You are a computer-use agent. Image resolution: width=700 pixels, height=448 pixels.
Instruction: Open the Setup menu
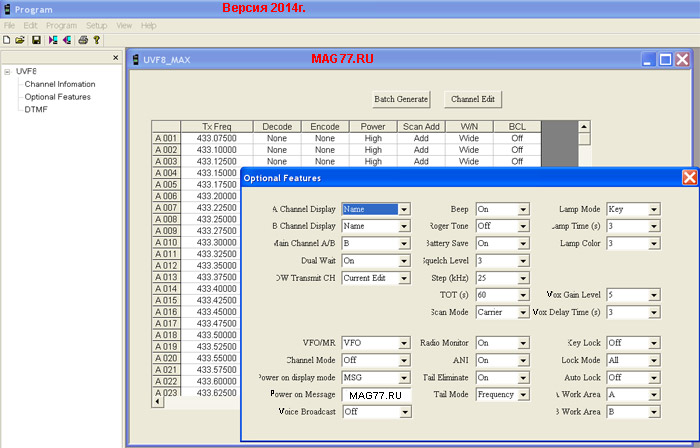coord(96,24)
